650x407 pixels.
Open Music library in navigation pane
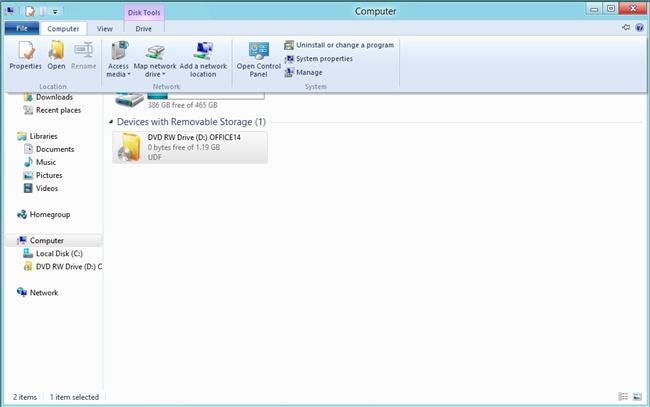click(46, 162)
